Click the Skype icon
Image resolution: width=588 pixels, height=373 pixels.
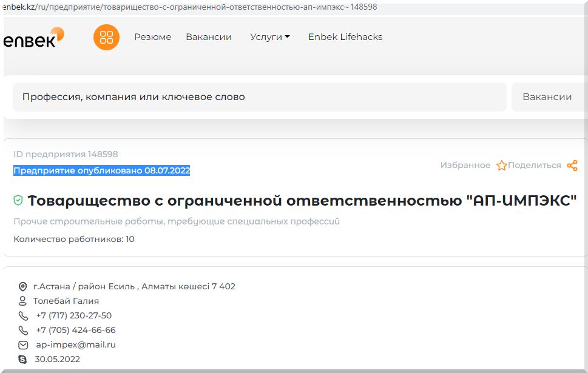point(22,359)
